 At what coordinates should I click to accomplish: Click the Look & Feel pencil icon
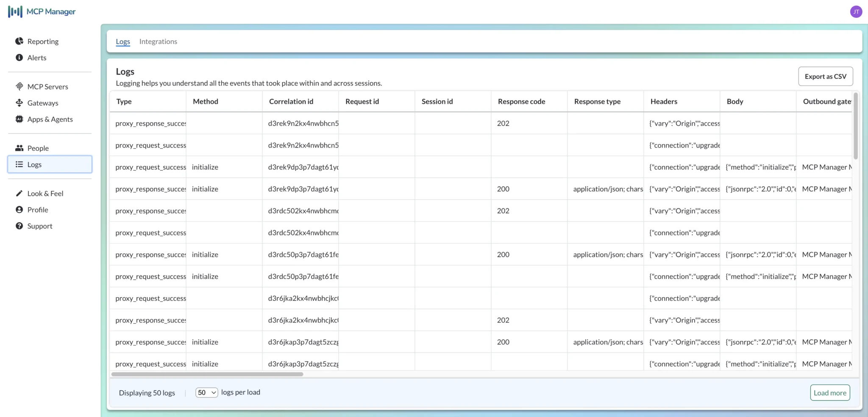point(19,193)
